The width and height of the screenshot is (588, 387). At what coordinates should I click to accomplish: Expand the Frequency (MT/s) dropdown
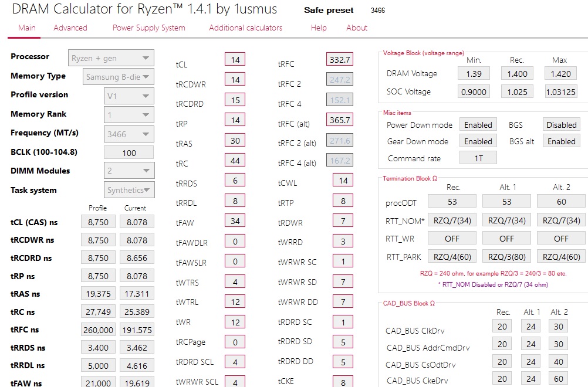(x=129, y=134)
